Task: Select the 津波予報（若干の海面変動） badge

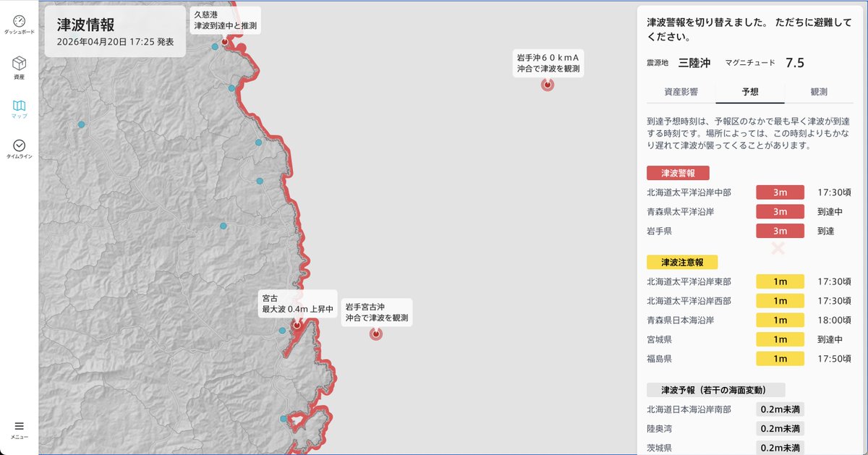Action: click(x=716, y=390)
